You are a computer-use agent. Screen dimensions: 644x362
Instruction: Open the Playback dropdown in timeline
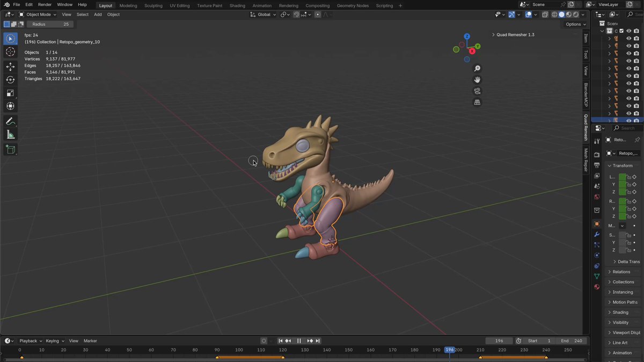[30, 341]
